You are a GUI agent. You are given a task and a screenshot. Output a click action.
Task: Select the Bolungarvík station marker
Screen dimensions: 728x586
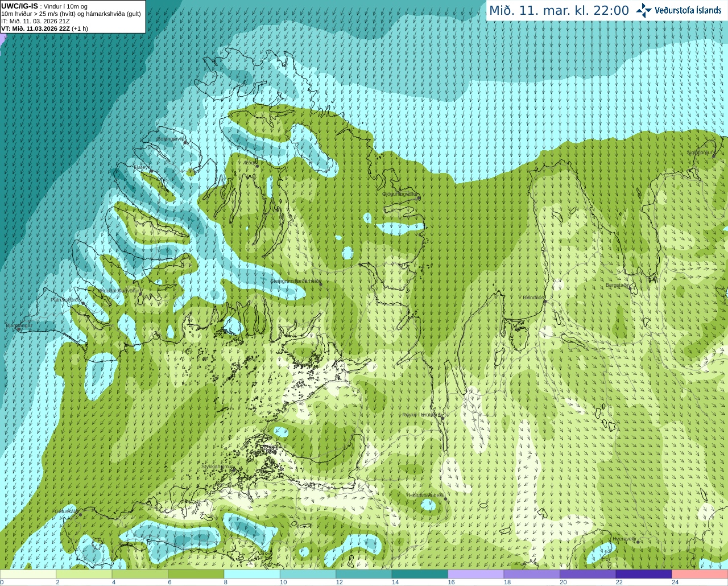pyautogui.click(x=185, y=142)
